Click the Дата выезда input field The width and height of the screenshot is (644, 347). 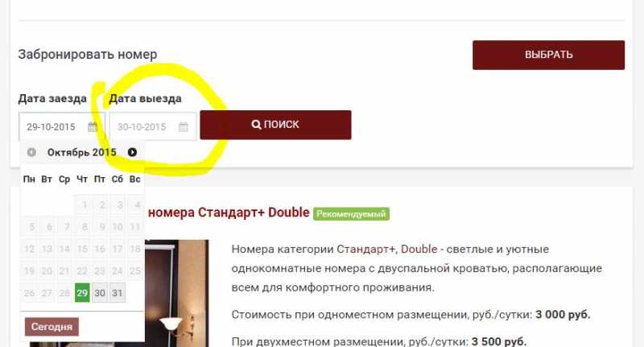(x=153, y=127)
